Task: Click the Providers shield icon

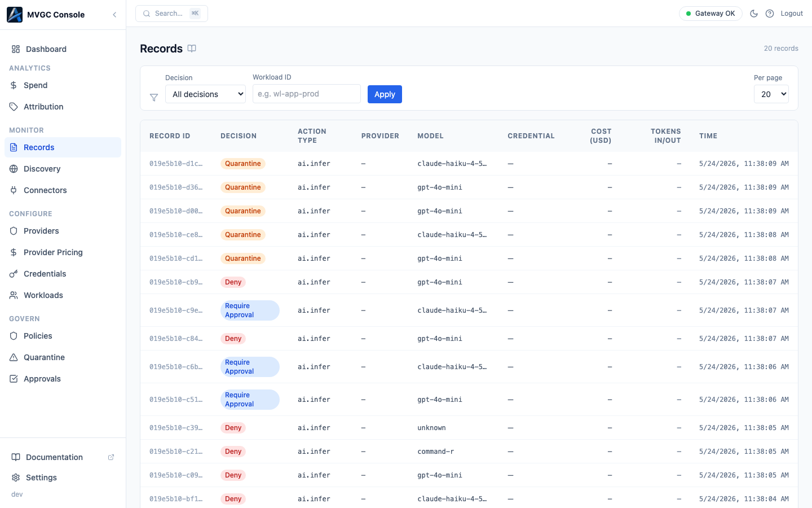Action: click(14, 231)
